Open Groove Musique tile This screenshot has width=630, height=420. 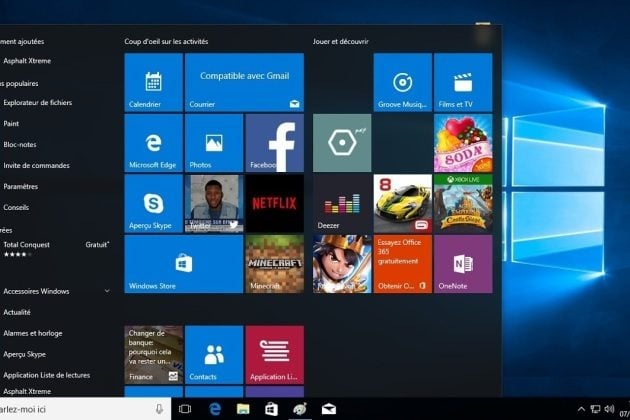click(403, 82)
